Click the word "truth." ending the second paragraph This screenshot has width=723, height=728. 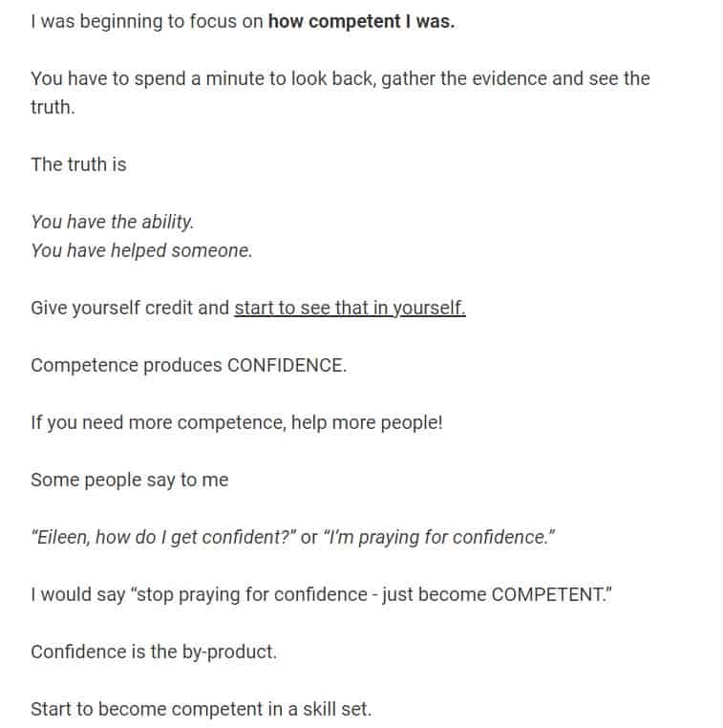53,108
